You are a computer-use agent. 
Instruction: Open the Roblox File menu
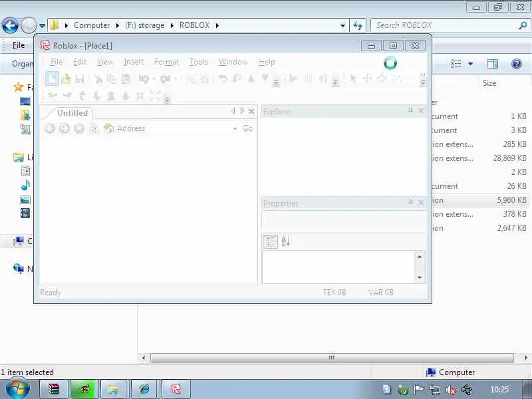(57, 62)
